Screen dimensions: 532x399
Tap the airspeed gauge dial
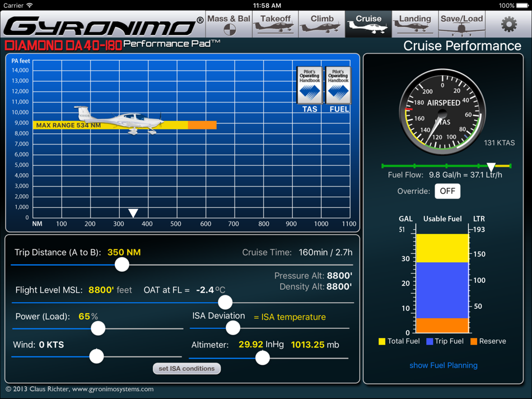(x=442, y=113)
